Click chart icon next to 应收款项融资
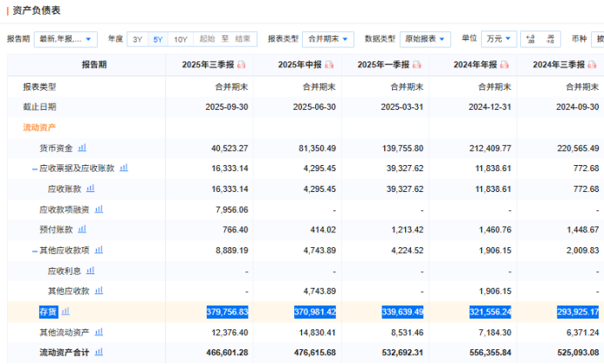Screen dimensions: 604x364 coord(99,209)
